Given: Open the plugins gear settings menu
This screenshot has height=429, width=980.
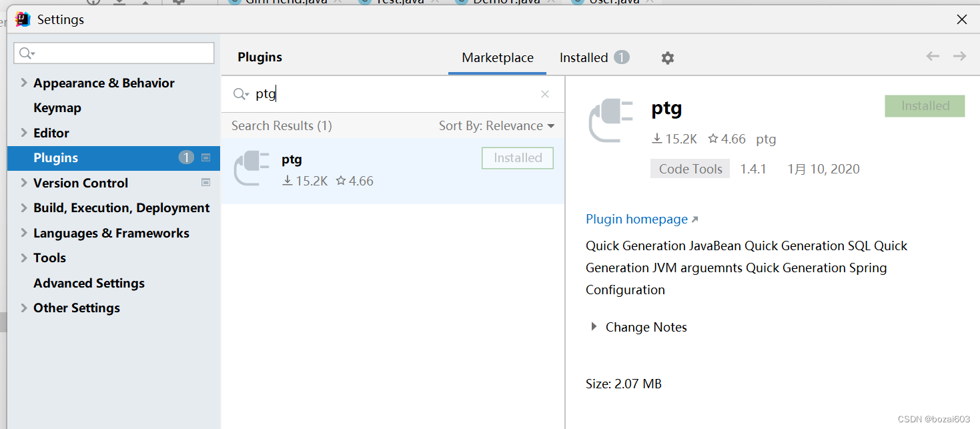Looking at the screenshot, I should [668, 58].
